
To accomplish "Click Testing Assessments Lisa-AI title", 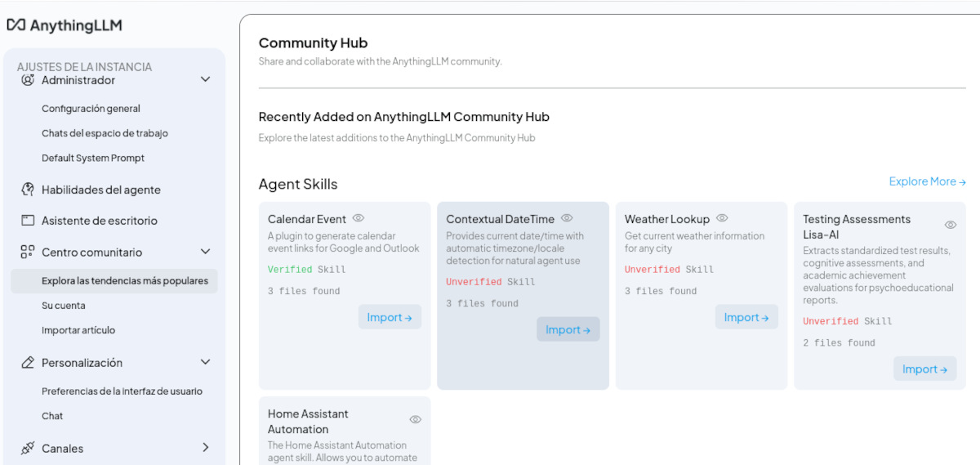I will 857,226.
